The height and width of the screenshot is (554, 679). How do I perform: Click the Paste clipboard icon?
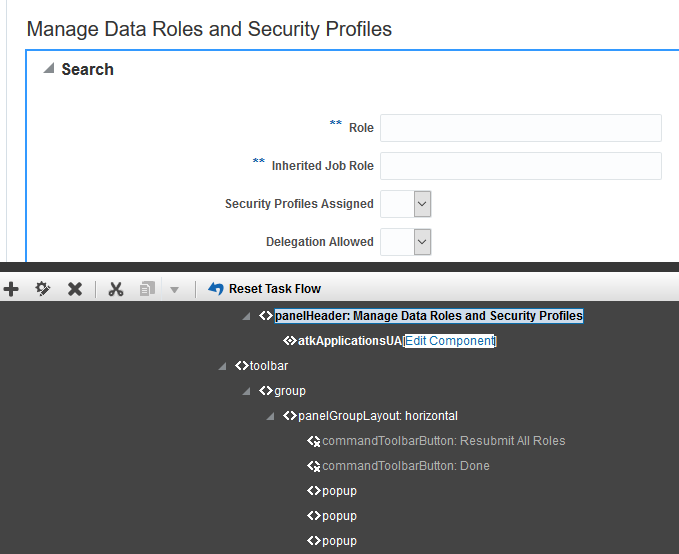click(147, 289)
